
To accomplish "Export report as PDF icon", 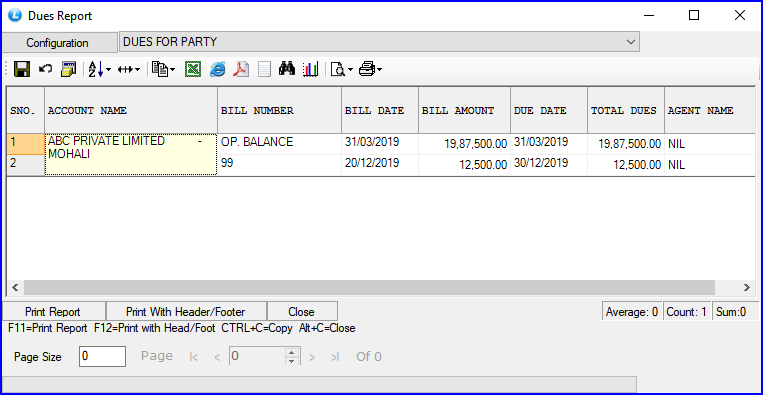I will point(241,70).
